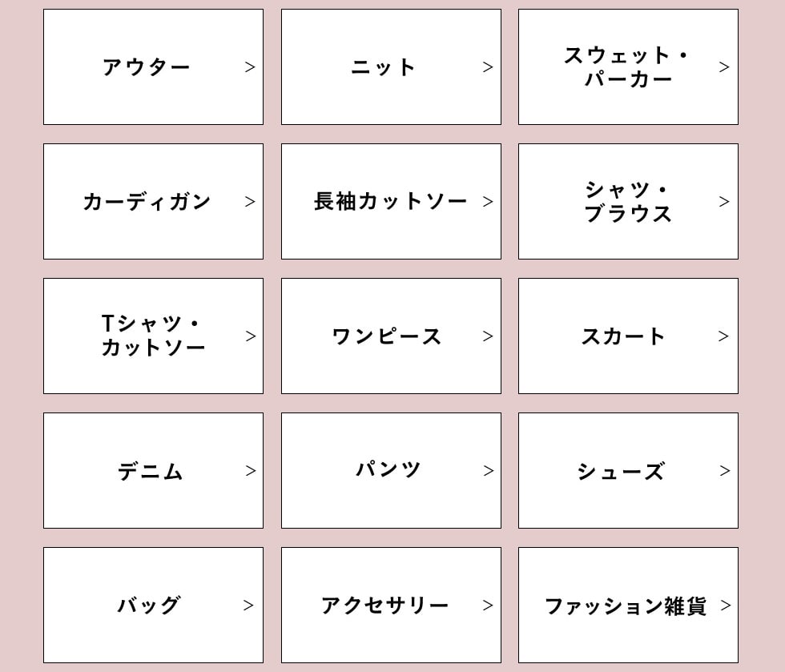The image size is (785, 672).
Task: Click the chevron next to スカート
Action: (724, 336)
